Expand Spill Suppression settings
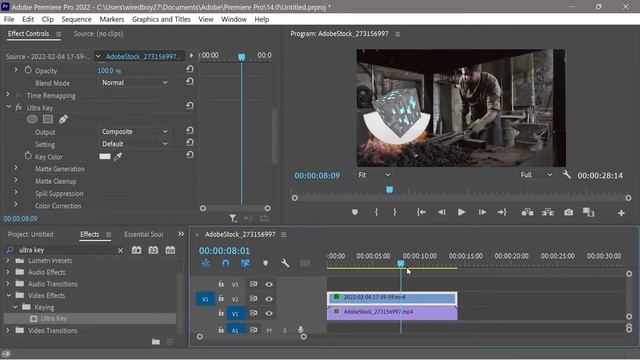Image resolution: width=640 pixels, height=360 pixels. pyautogui.click(x=16, y=192)
